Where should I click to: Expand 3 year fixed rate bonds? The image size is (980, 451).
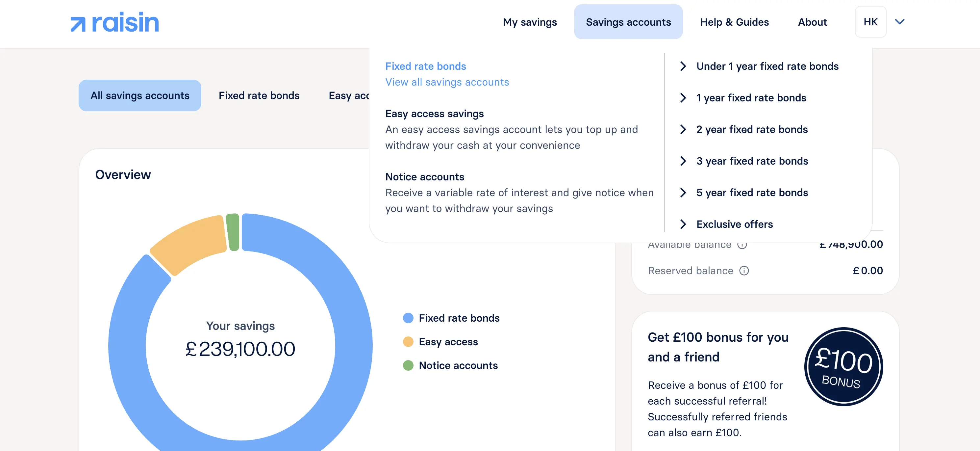pyautogui.click(x=752, y=161)
